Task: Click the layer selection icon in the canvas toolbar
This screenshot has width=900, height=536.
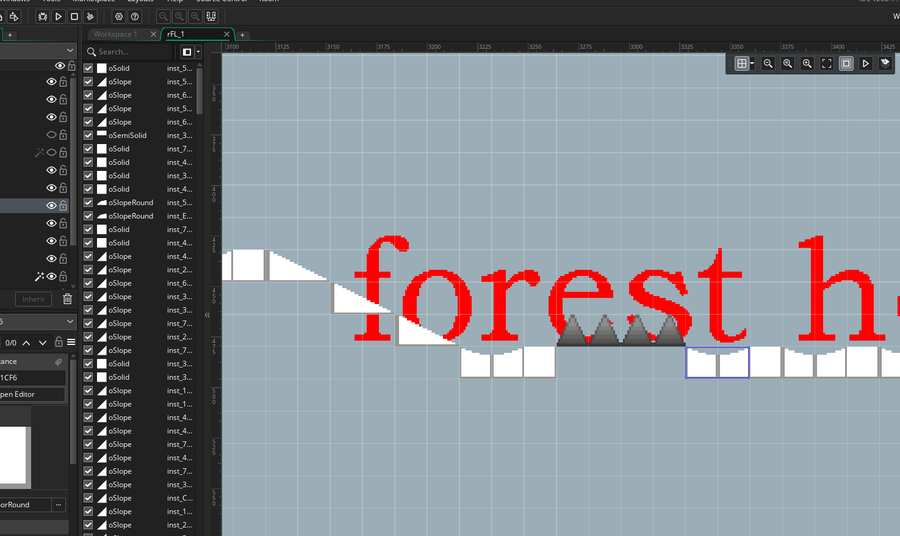Action: pyautogui.click(x=885, y=64)
